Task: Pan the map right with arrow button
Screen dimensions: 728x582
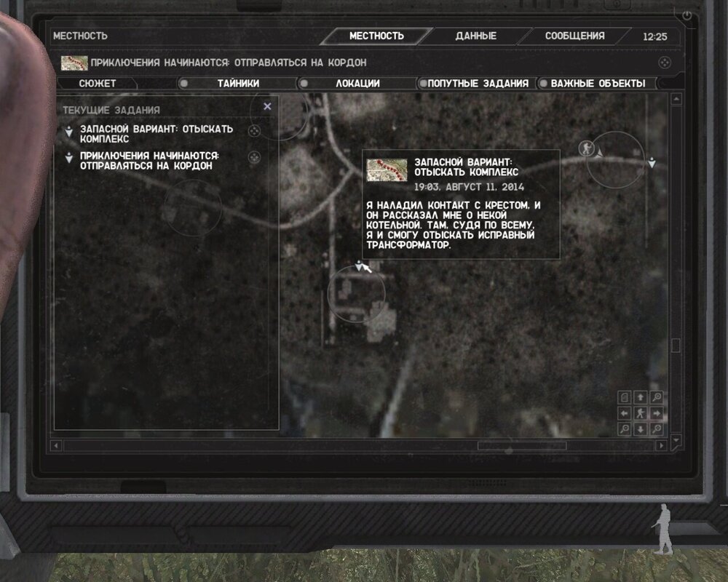Action: (657, 413)
